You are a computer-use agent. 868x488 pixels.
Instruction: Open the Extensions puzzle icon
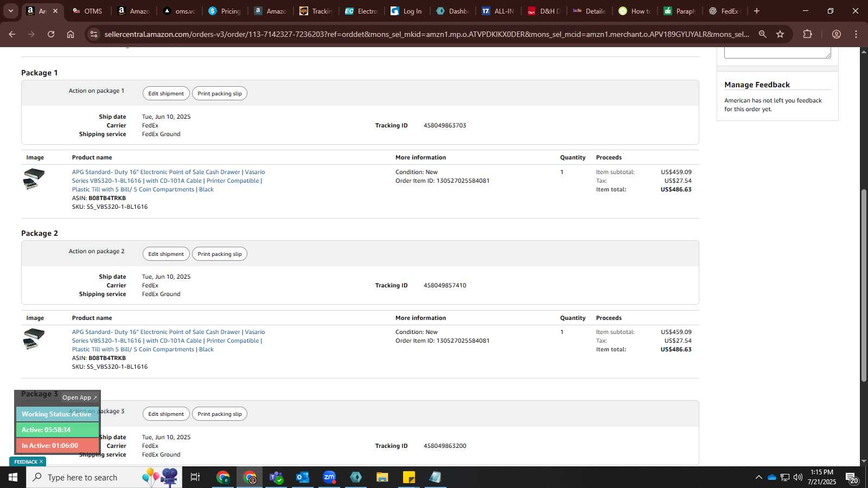click(807, 34)
